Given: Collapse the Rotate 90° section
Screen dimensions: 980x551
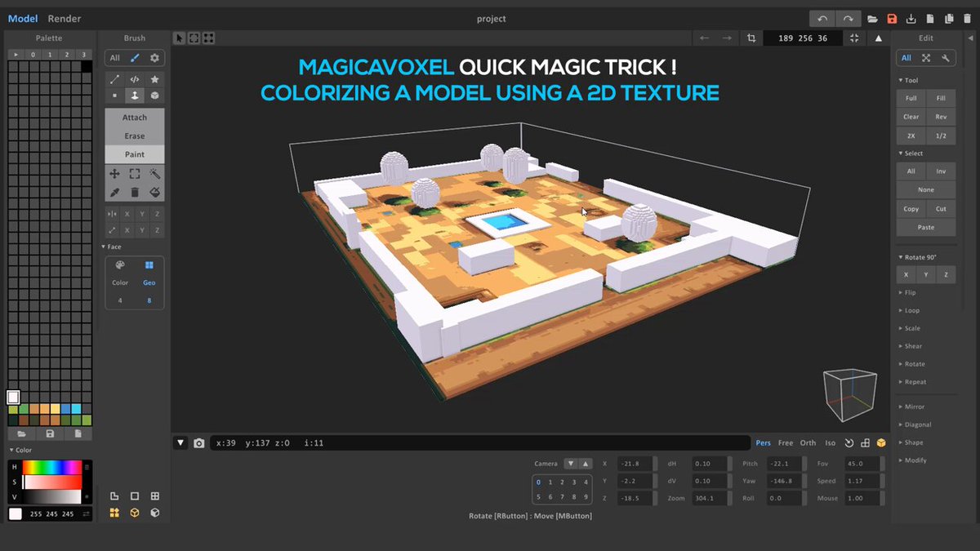Looking at the screenshot, I should (x=917, y=257).
